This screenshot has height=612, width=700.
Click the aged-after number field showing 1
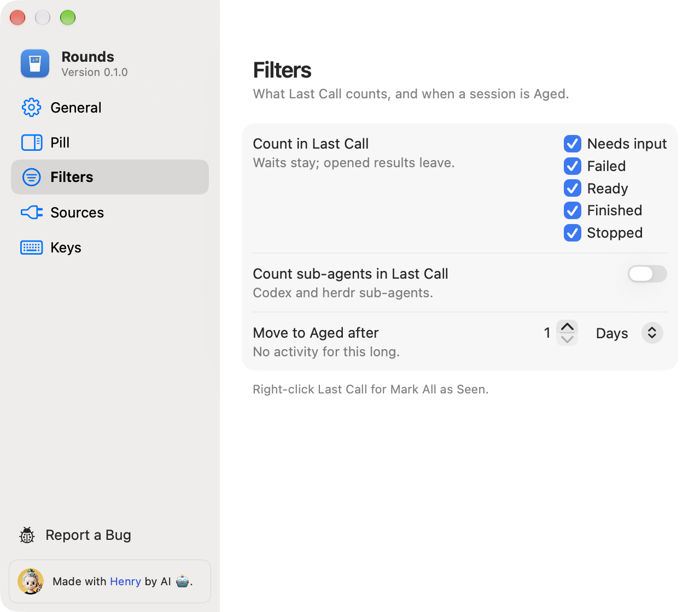coord(547,333)
